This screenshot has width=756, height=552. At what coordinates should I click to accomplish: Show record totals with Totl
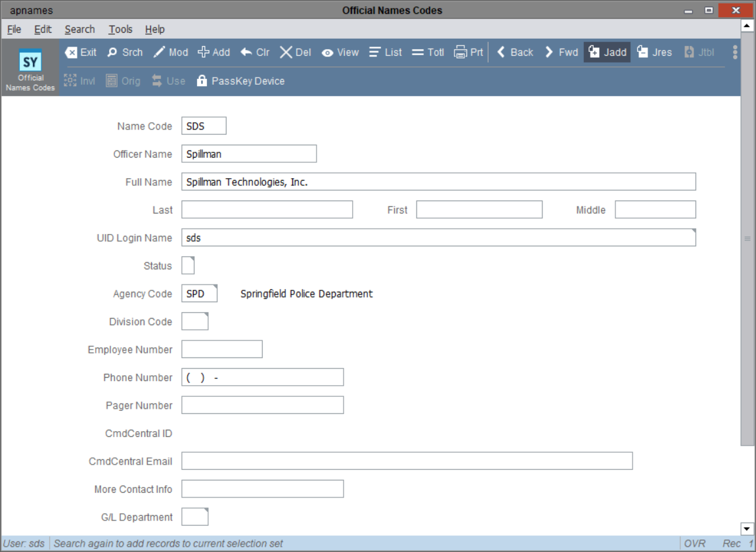(x=428, y=52)
